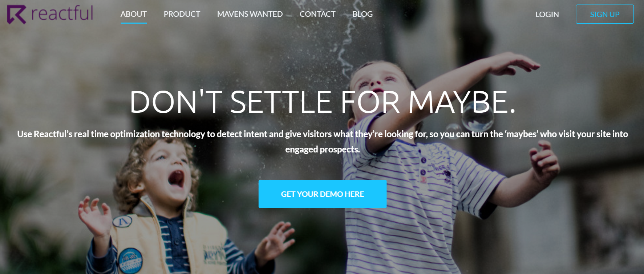Click the Reactful real time optimization description text
This screenshot has width=644, height=274.
point(323,142)
